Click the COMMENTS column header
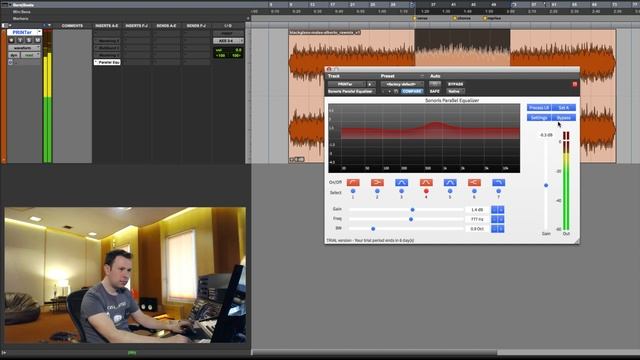 pos(72,26)
